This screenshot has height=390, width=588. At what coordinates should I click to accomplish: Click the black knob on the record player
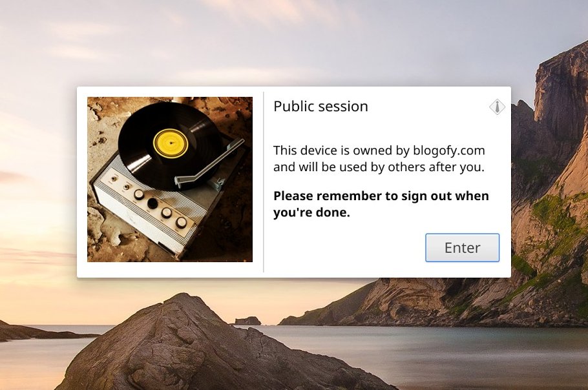click(152, 203)
